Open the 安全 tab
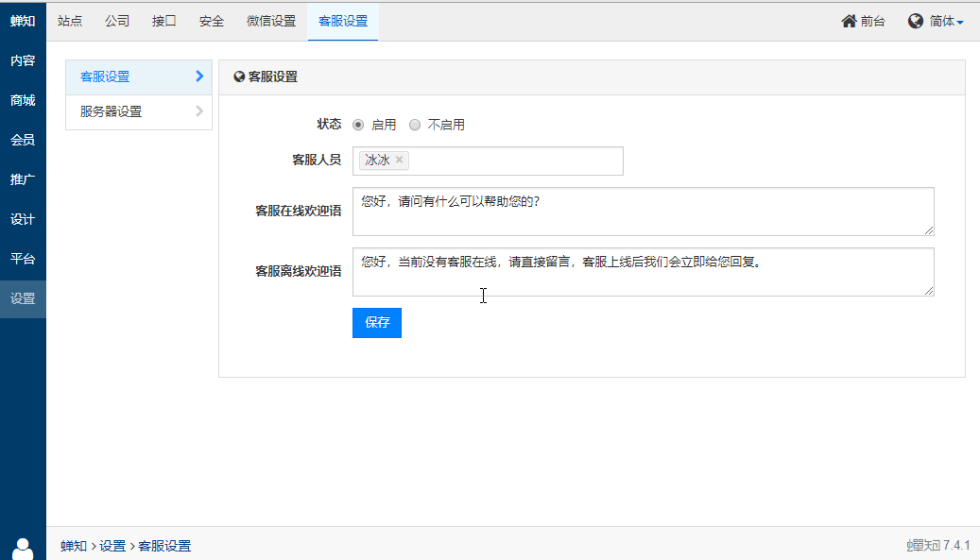Image resolution: width=980 pixels, height=560 pixels. [x=212, y=21]
